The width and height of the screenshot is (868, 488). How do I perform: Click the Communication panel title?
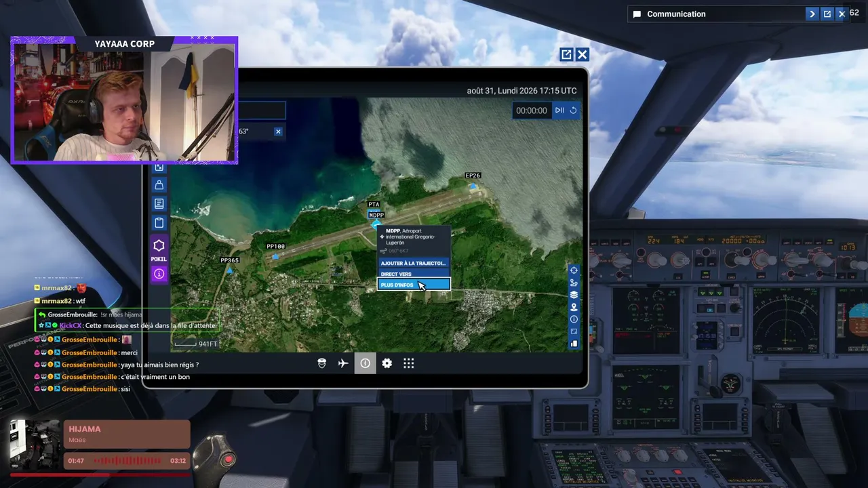[x=676, y=14]
